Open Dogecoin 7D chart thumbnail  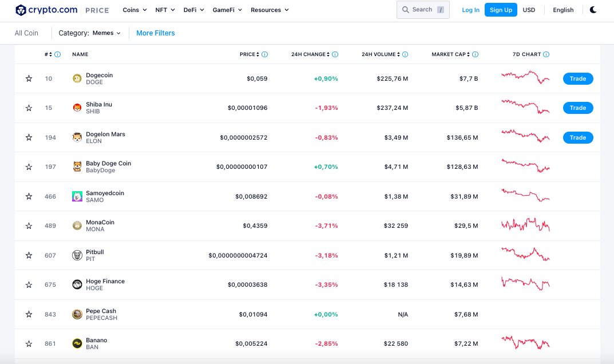[525, 77]
